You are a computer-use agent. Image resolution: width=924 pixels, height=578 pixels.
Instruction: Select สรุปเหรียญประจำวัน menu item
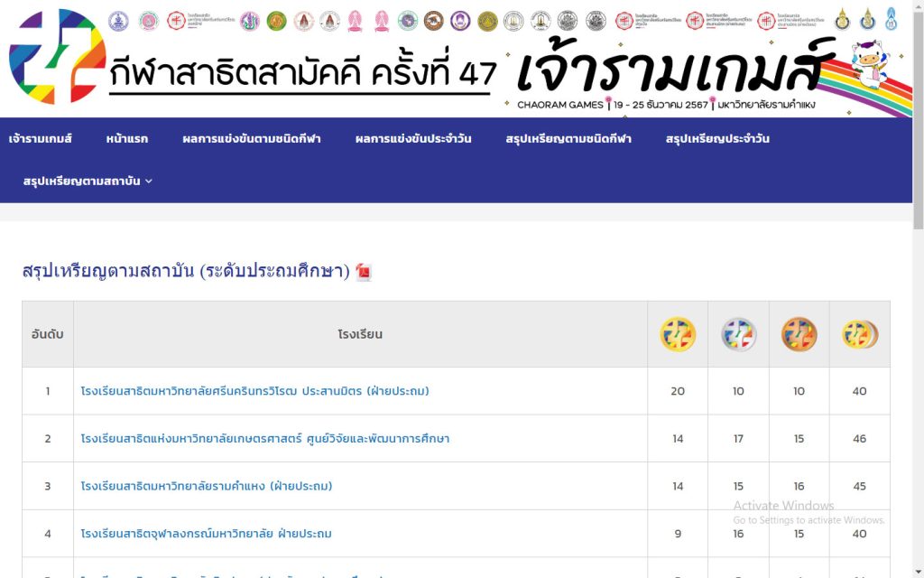[x=716, y=139]
